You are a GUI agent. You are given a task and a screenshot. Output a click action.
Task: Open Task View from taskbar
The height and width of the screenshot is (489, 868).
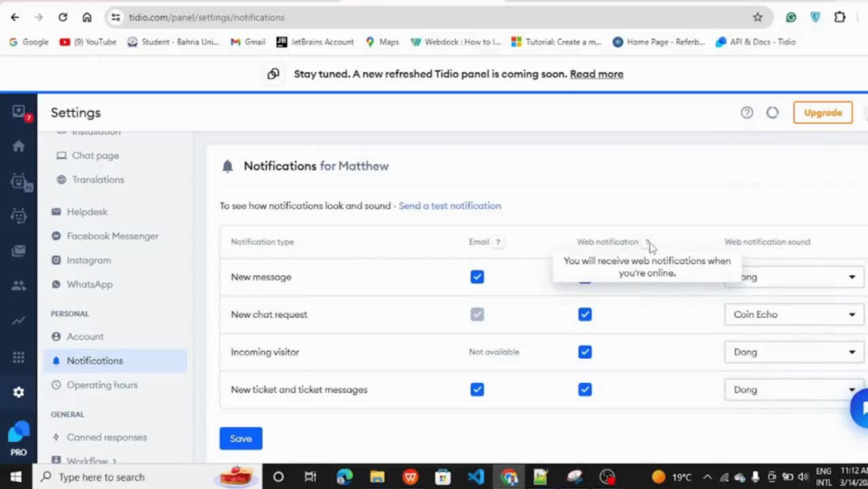(x=311, y=477)
